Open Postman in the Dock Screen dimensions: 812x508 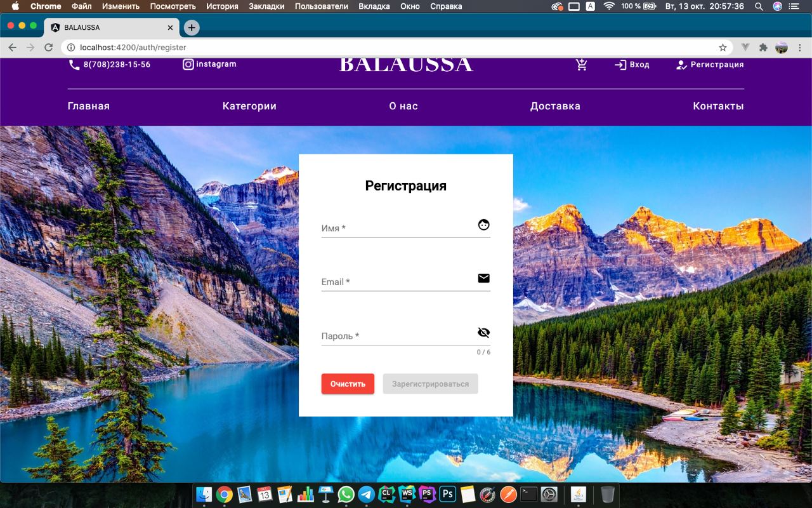508,494
